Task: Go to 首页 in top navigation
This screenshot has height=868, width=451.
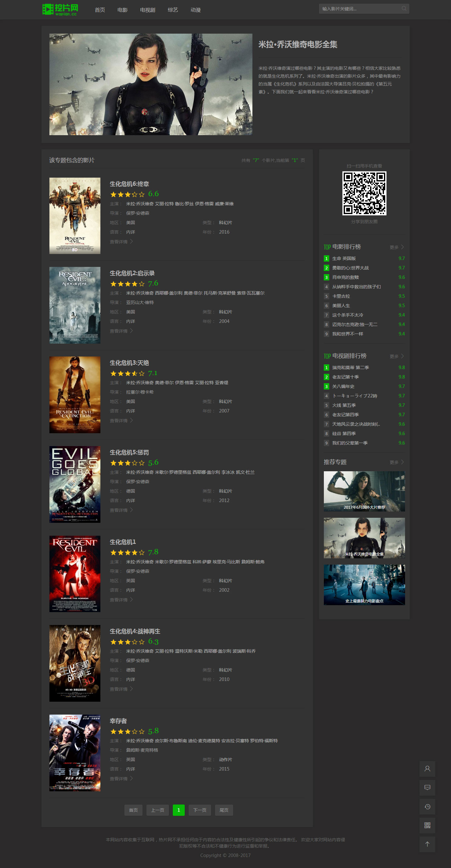Action: click(100, 10)
